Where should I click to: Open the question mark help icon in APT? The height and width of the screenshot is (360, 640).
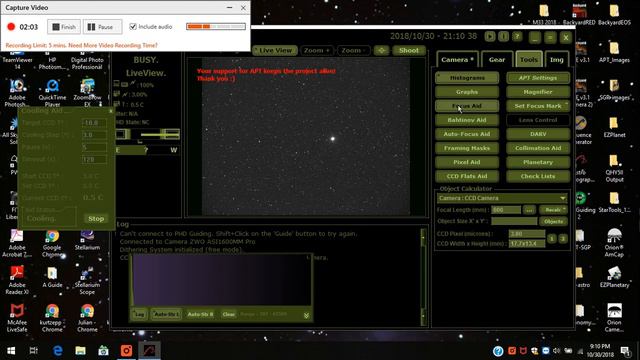point(517,37)
